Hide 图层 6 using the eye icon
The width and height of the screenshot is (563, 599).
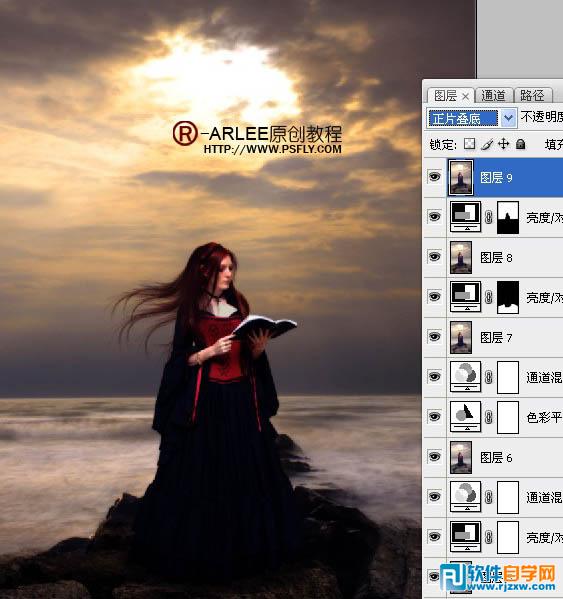click(434, 457)
